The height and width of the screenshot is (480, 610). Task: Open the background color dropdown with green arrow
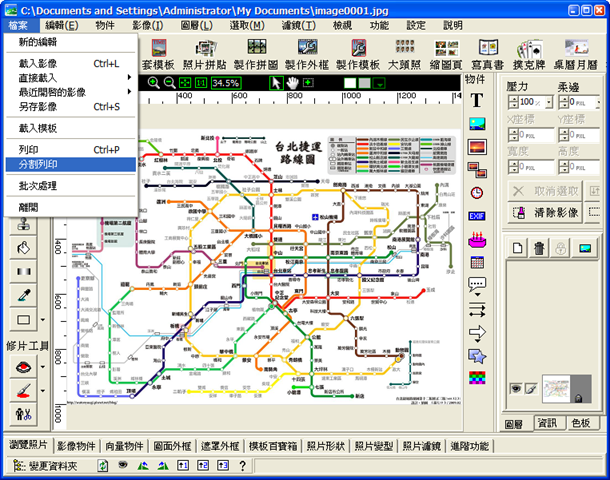click(379, 83)
